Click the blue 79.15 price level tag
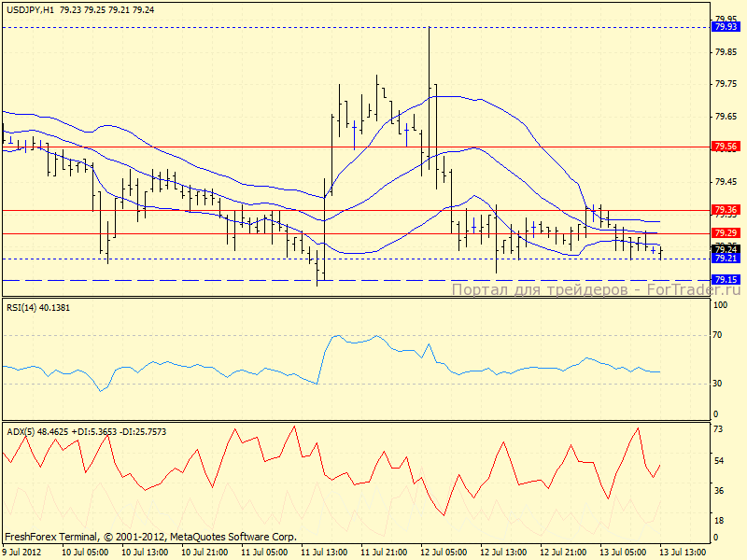Image resolution: width=747 pixels, height=560 pixels. click(726, 279)
